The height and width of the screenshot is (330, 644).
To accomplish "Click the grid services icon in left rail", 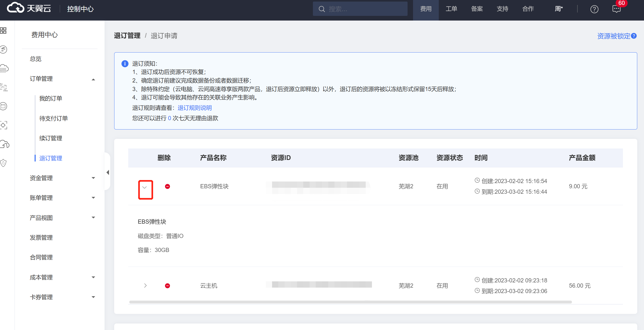I will (x=3, y=31).
